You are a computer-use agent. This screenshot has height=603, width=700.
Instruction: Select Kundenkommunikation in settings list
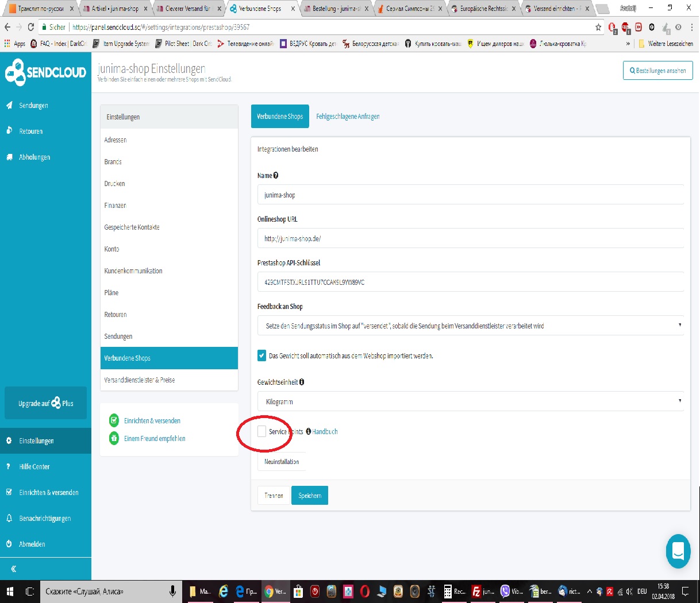(169, 271)
